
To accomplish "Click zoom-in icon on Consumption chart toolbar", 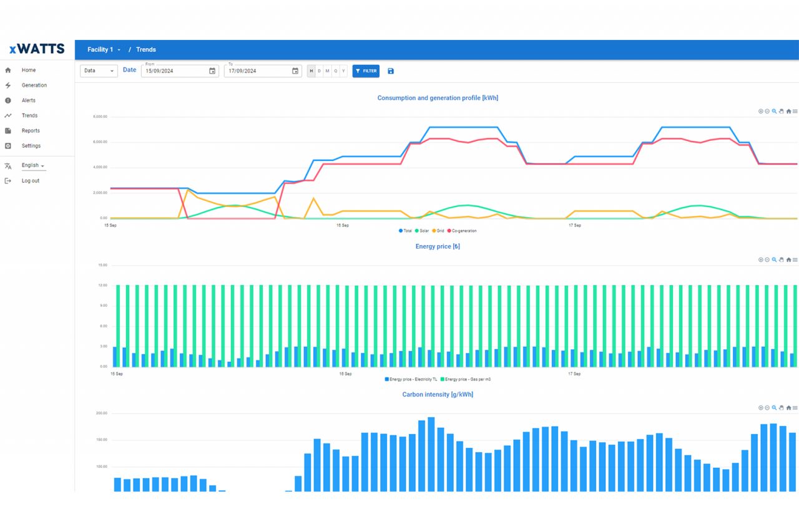I will [x=761, y=111].
